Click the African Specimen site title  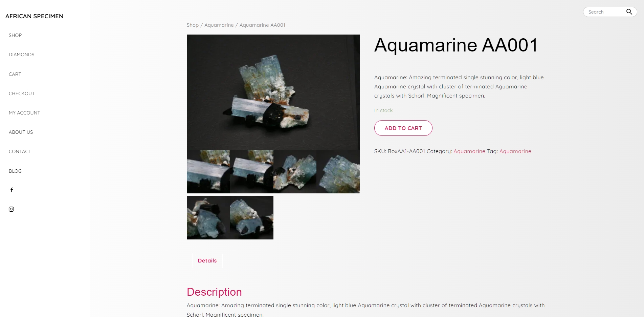tap(34, 16)
